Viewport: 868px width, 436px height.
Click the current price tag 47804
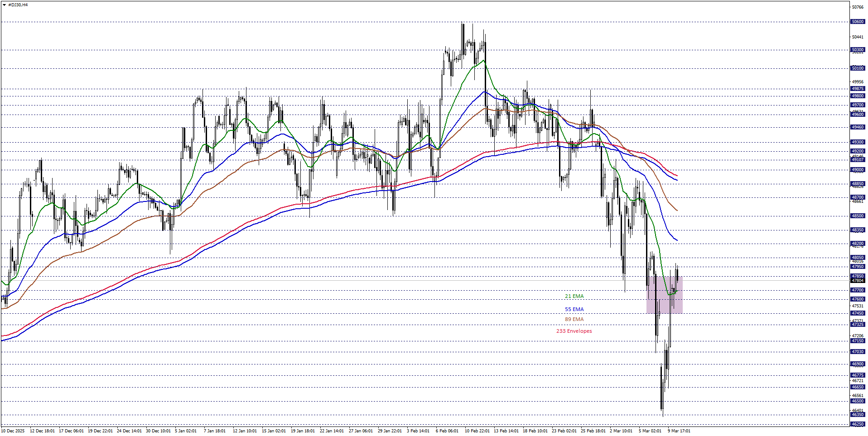point(858,281)
